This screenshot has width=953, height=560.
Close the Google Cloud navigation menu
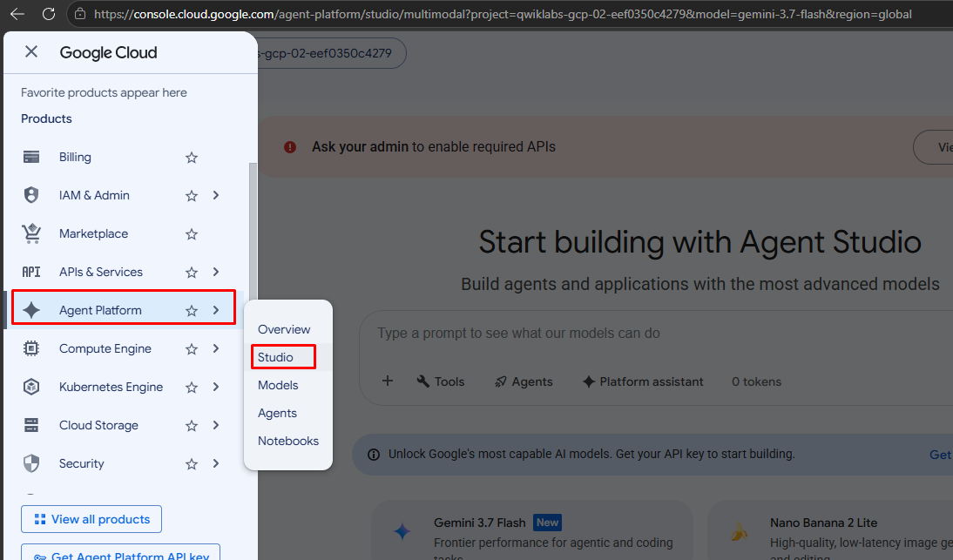pyautogui.click(x=31, y=52)
